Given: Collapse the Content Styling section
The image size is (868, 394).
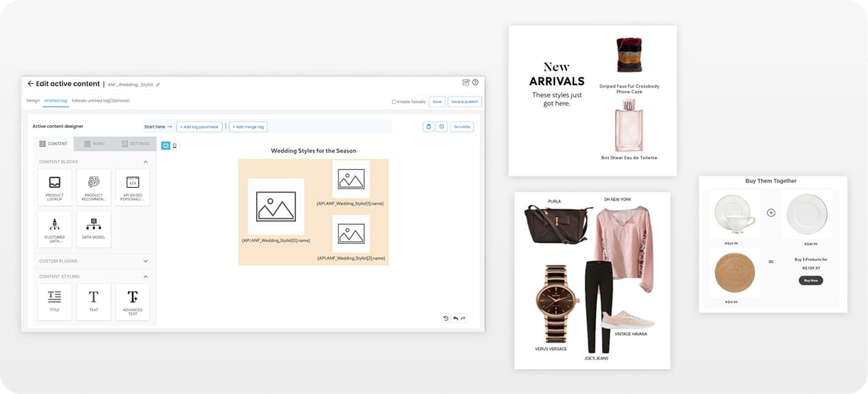Looking at the screenshot, I should tap(146, 276).
